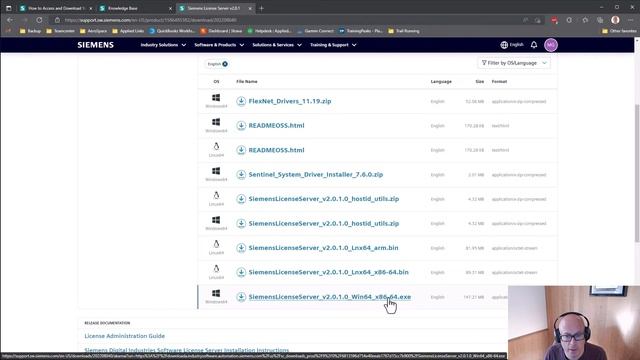Click Language column header

click(x=441, y=82)
